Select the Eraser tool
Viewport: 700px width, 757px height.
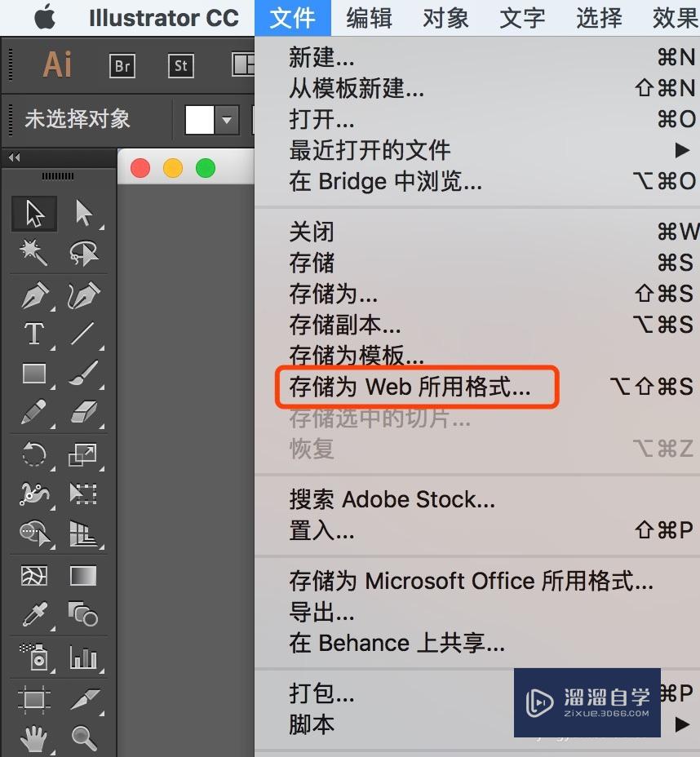coord(85,412)
